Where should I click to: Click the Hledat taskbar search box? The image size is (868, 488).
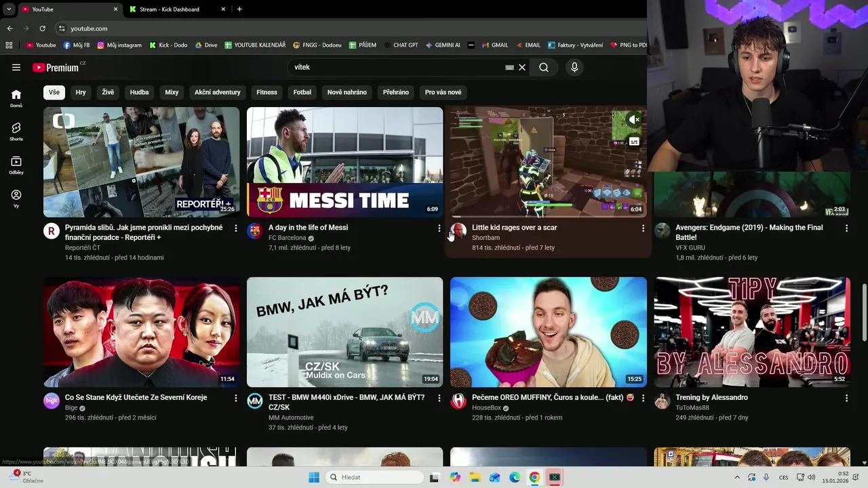[x=375, y=477]
